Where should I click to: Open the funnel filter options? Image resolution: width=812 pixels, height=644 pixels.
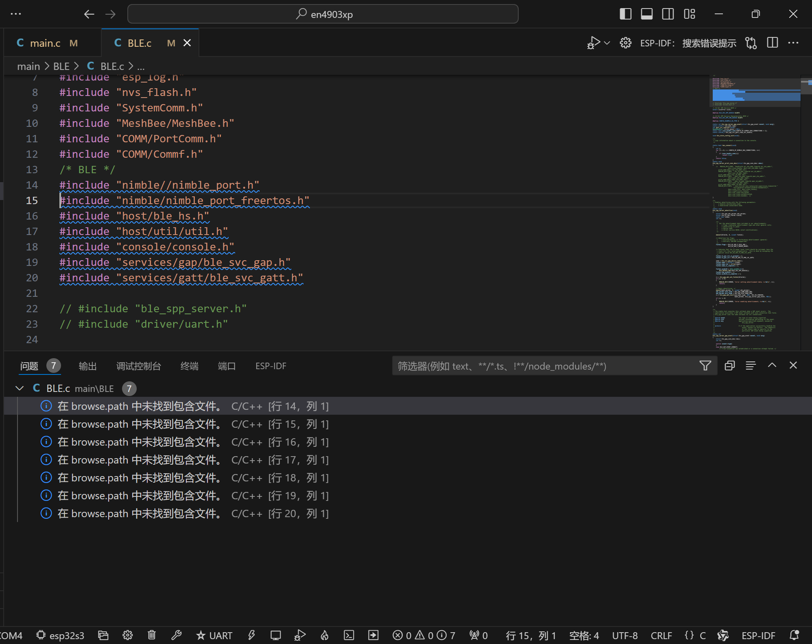pos(705,366)
